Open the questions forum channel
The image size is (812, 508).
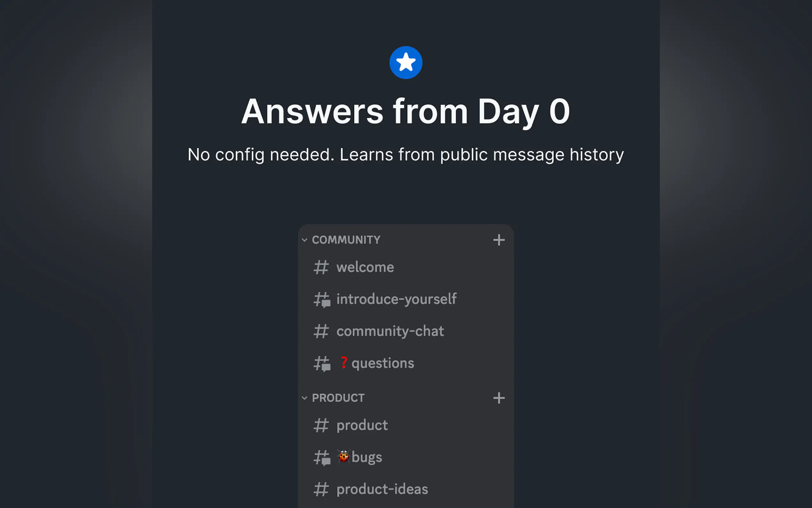[382, 363]
